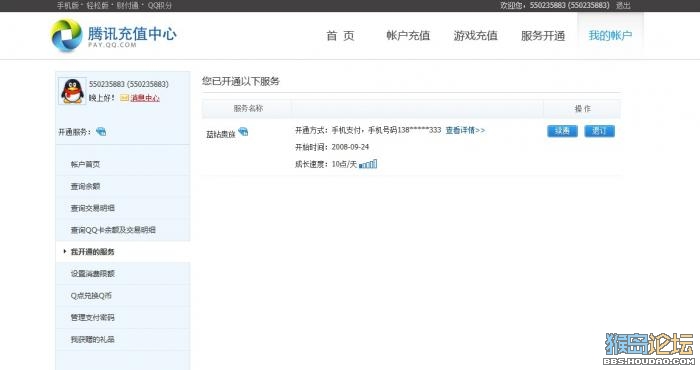Click the 您已开通以下服务 heading
700x370 pixels.
[241, 81]
